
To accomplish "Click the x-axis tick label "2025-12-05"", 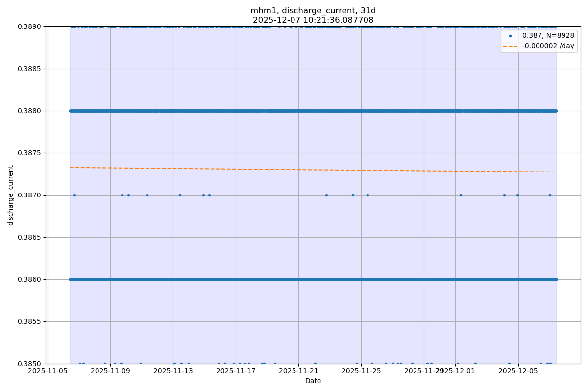I will 518,371.
